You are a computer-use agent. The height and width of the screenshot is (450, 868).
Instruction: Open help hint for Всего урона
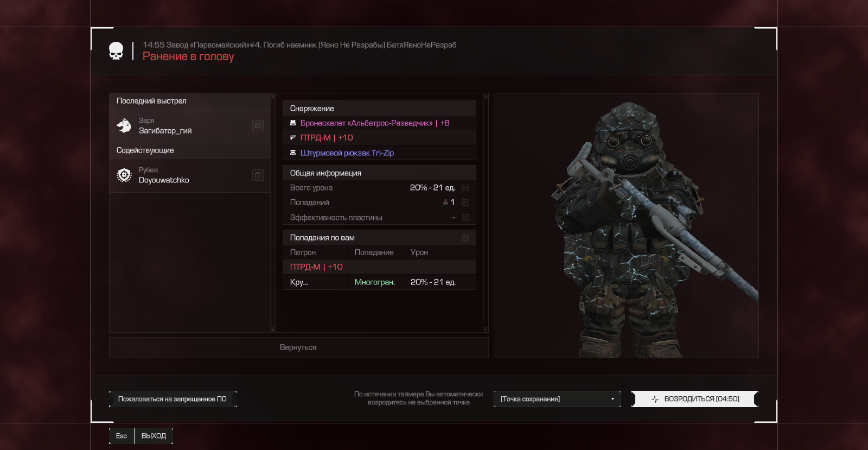coord(465,188)
